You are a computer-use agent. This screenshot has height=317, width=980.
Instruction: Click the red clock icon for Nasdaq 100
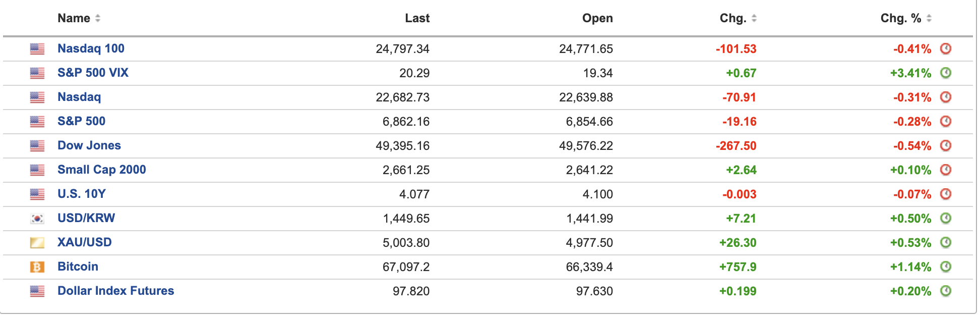(946, 49)
